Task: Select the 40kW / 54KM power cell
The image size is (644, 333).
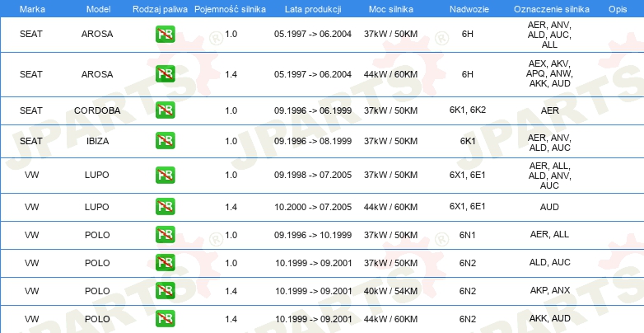Action: point(390,291)
